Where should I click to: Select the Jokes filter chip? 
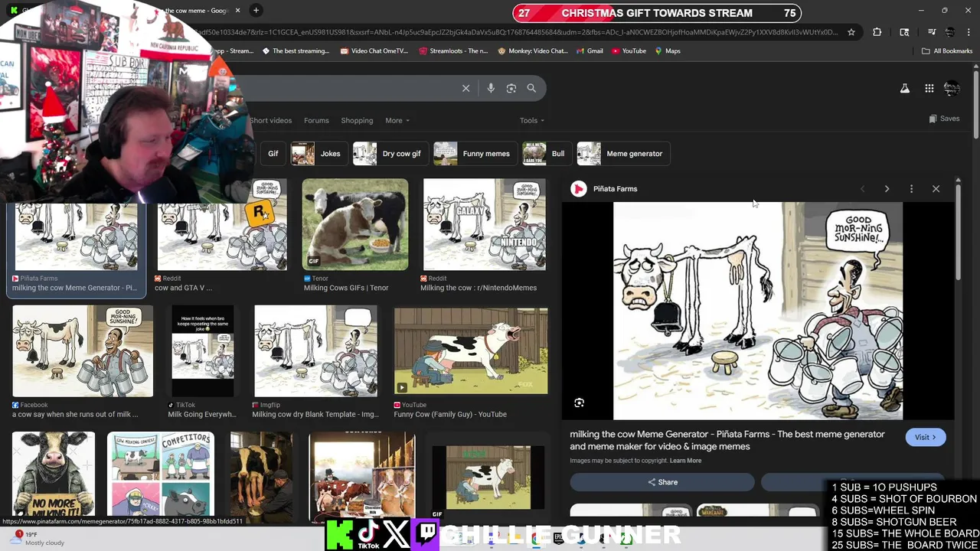(318, 154)
